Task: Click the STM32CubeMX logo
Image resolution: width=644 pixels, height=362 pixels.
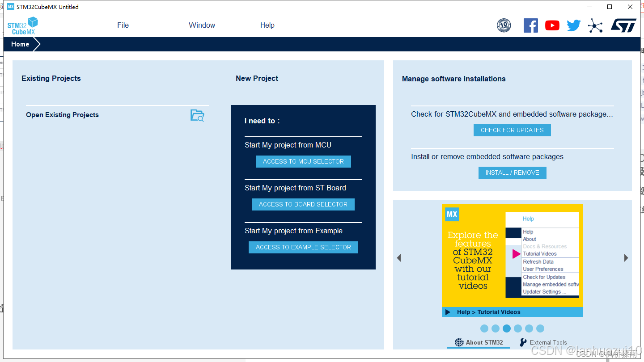Action: 23,25
